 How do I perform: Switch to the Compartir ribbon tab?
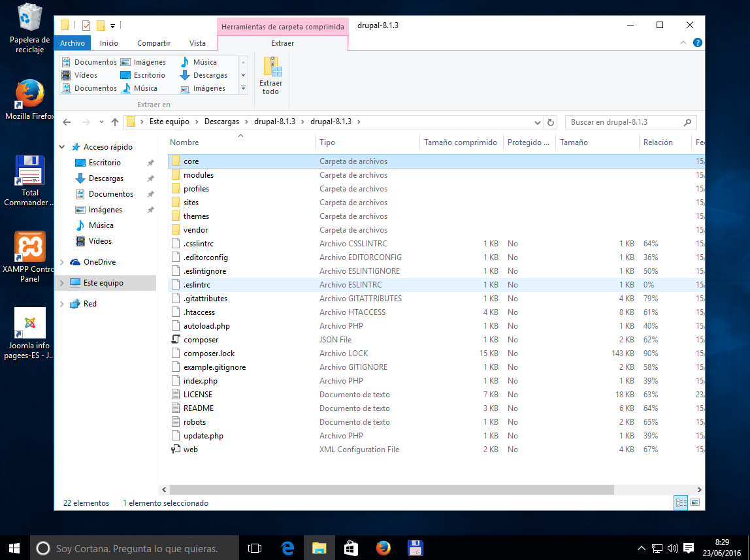154,43
